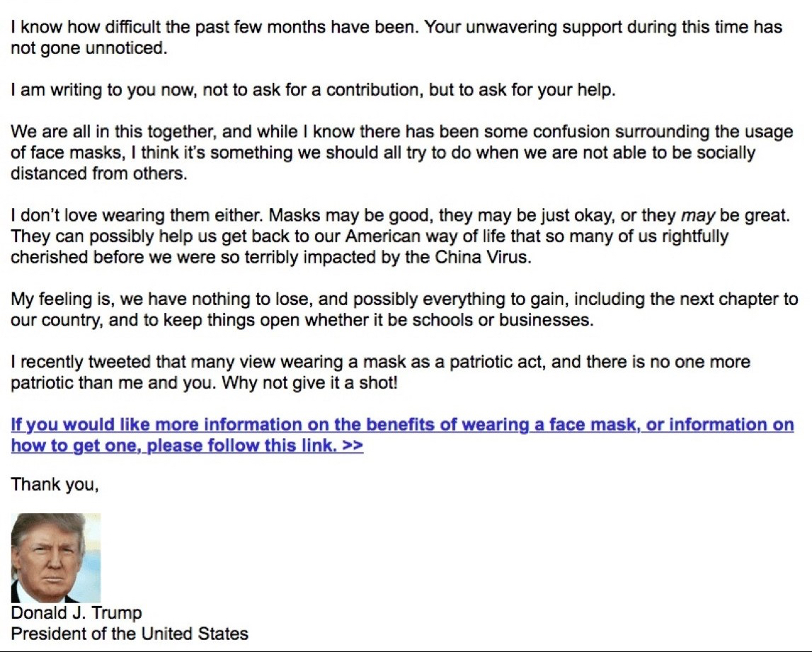Click the sentence starting "I am writing to you now"
This screenshot has width=812, height=652.
pyautogui.click(x=312, y=91)
